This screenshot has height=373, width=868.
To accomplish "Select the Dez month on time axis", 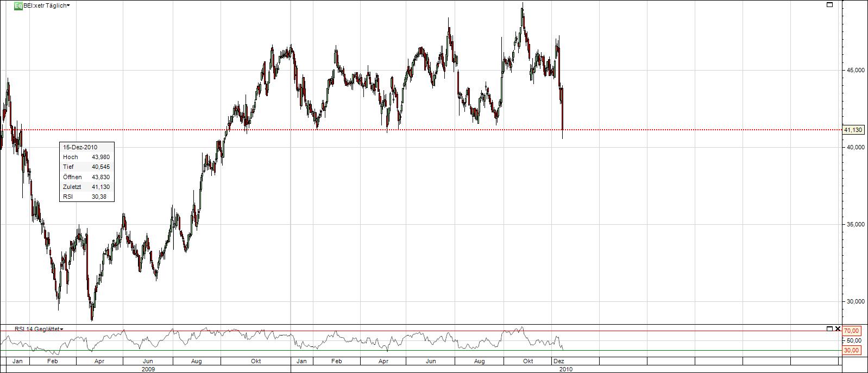I will tap(558, 361).
